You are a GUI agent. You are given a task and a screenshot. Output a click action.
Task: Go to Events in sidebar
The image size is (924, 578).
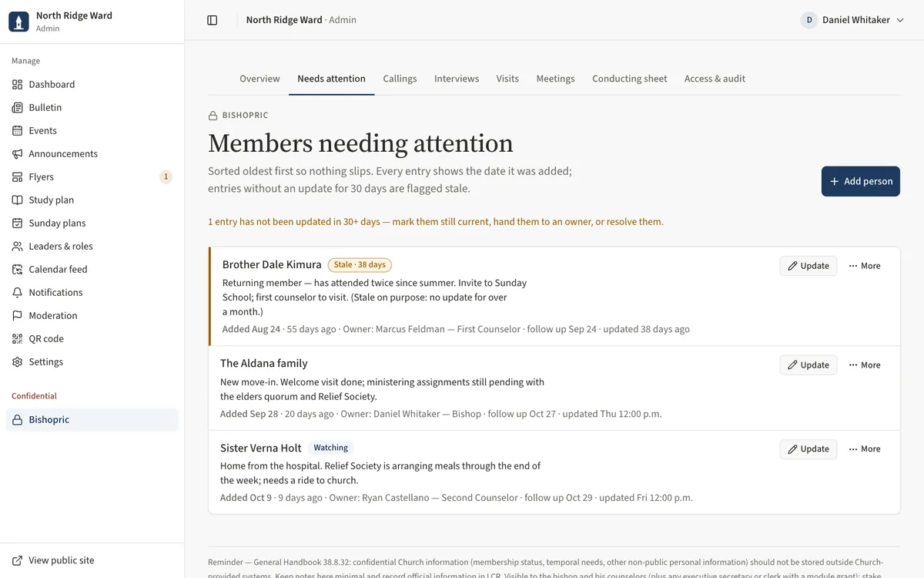click(x=92, y=130)
